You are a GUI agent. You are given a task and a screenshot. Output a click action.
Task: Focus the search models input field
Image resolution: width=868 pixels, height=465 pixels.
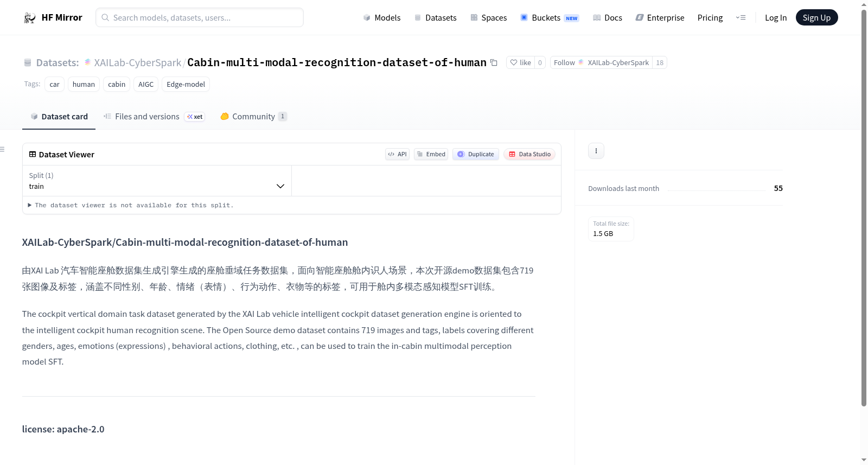pyautogui.click(x=200, y=17)
